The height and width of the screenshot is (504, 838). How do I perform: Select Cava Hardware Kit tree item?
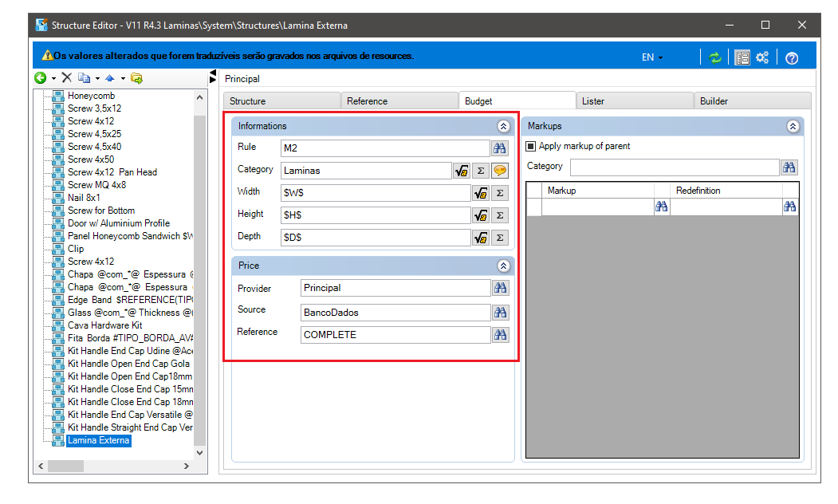click(104, 325)
